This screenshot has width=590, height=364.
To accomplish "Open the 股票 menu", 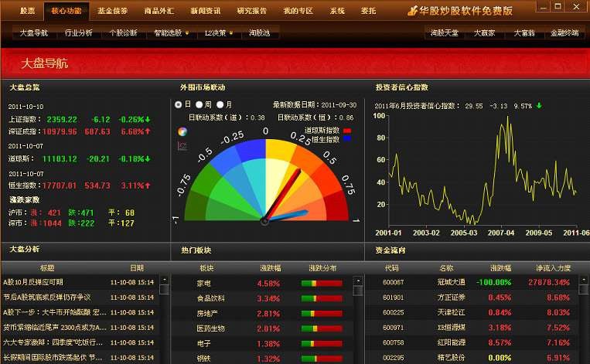I will 27,11.
